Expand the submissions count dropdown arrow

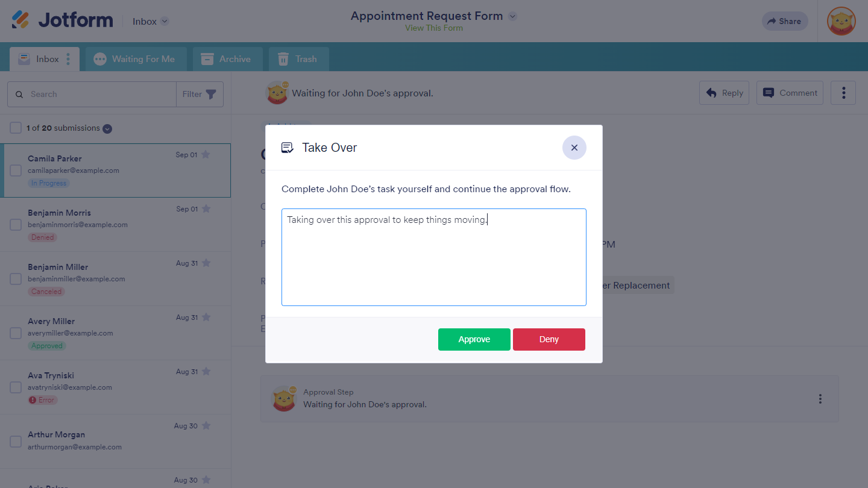tap(107, 128)
